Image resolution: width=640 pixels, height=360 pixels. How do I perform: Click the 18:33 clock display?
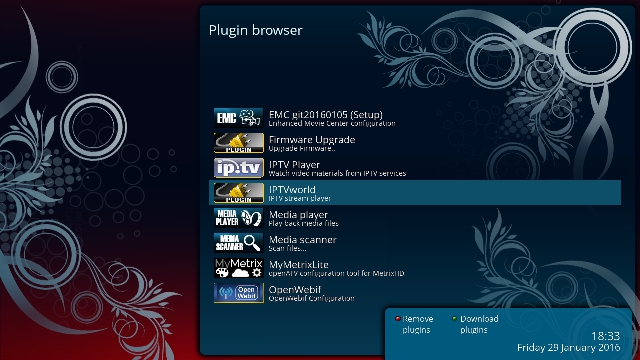pyautogui.click(x=606, y=336)
